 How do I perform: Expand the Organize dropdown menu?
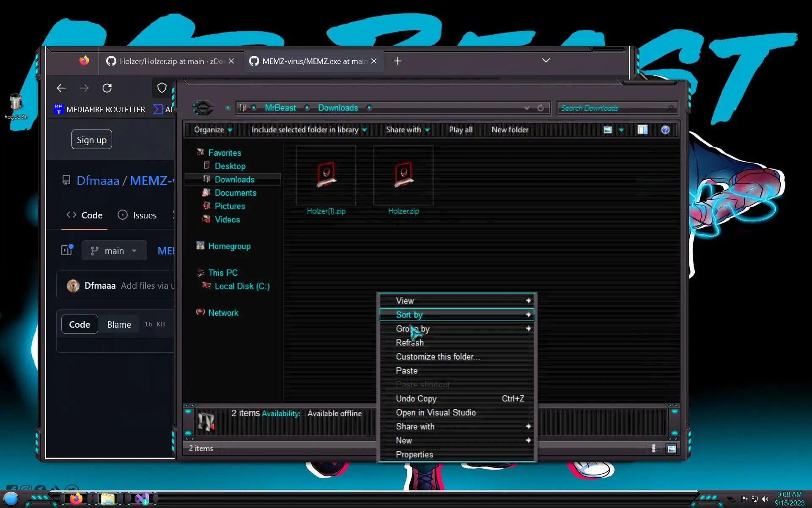click(x=213, y=130)
